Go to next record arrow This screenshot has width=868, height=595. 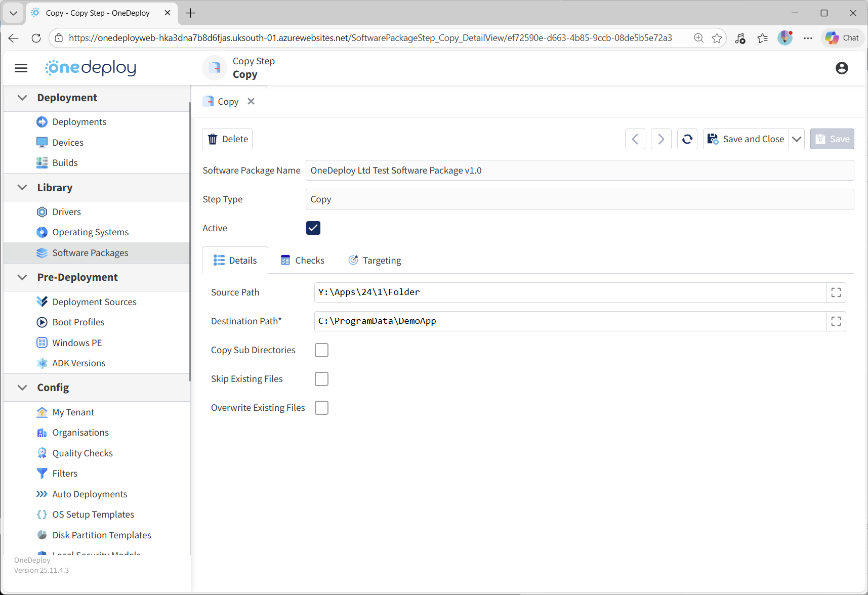[x=660, y=139]
